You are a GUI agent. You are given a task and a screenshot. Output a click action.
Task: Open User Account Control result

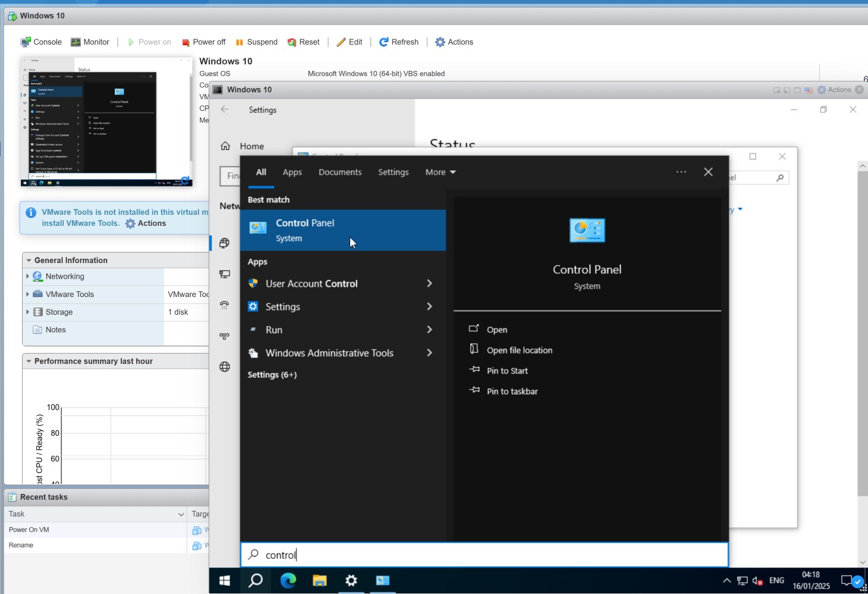coord(311,284)
